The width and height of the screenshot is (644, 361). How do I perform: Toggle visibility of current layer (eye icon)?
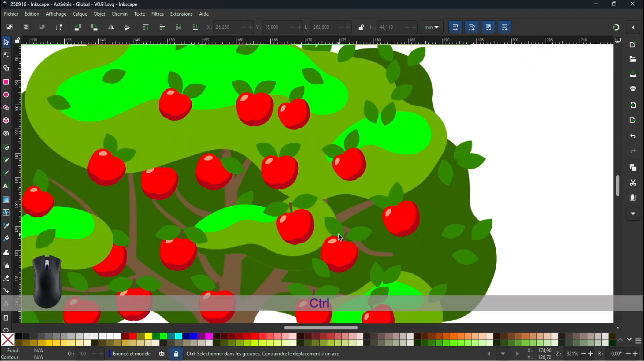pyautogui.click(x=162, y=354)
